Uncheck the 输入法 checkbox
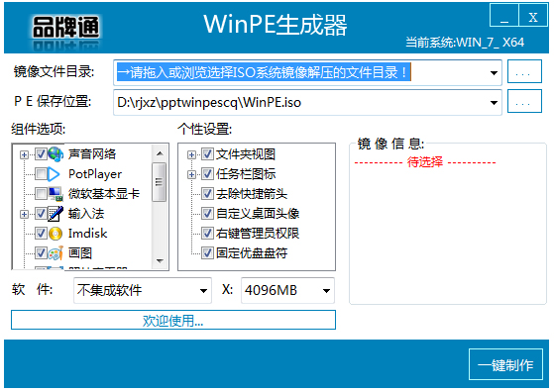 click(x=41, y=214)
